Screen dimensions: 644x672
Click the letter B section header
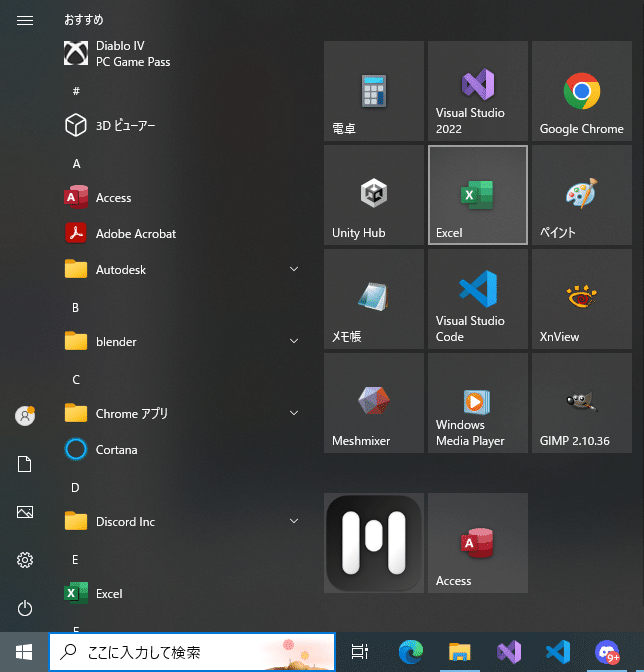click(x=75, y=308)
